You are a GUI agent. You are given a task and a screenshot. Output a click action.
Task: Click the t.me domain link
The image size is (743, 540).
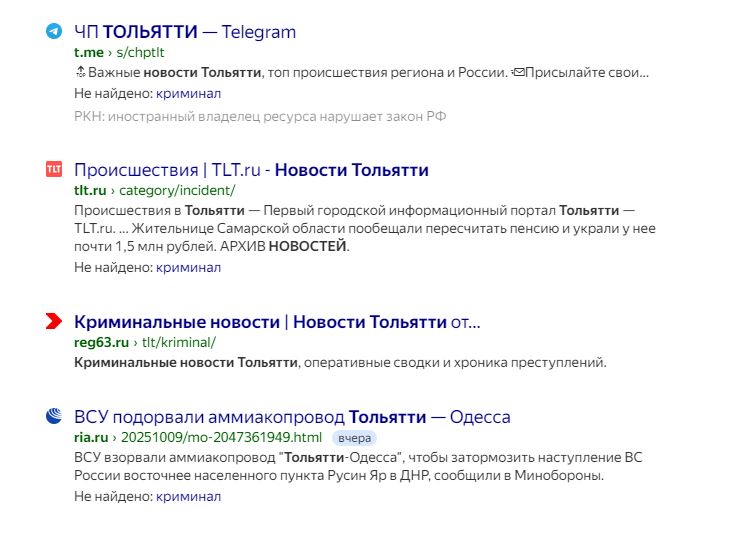pyautogui.click(x=88, y=51)
